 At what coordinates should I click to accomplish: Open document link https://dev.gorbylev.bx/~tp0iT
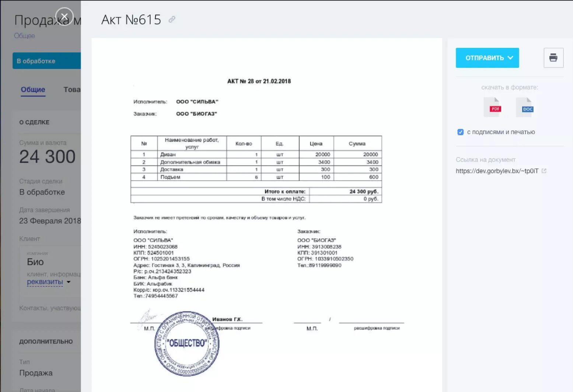(x=497, y=171)
